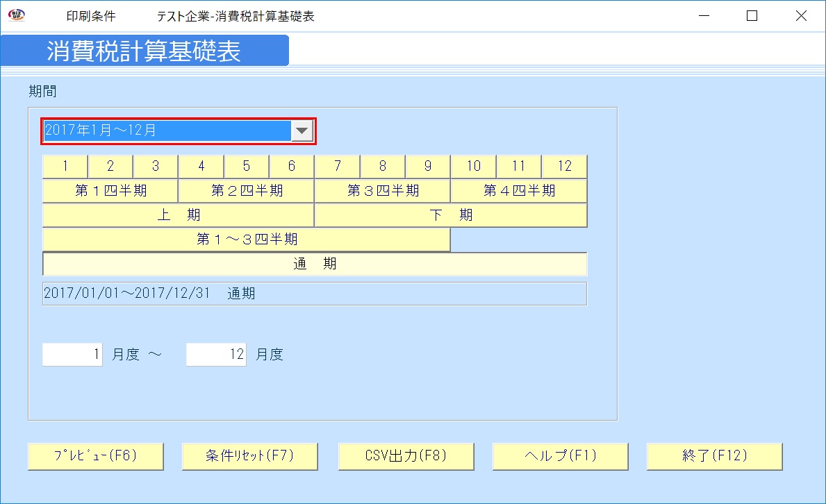
Task: Open help with ヘルプ(F1)
Action: click(x=559, y=456)
